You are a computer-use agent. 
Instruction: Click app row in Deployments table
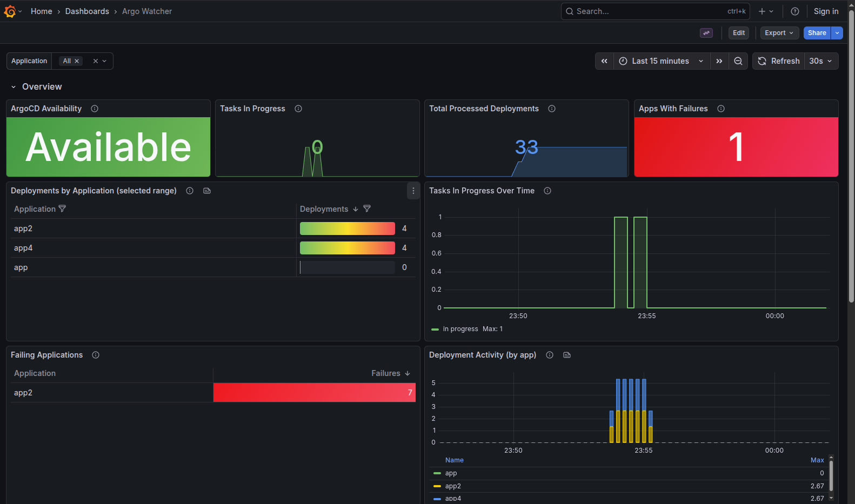(x=213, y=267)
